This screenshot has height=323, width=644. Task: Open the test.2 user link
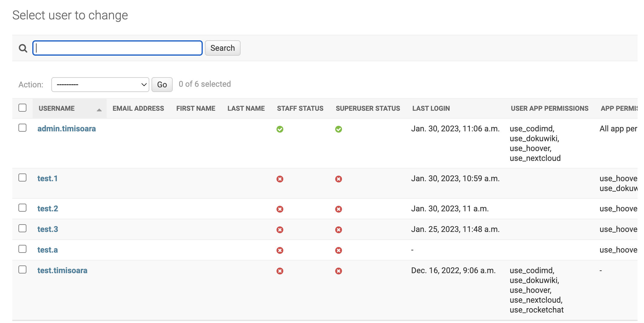48,209
